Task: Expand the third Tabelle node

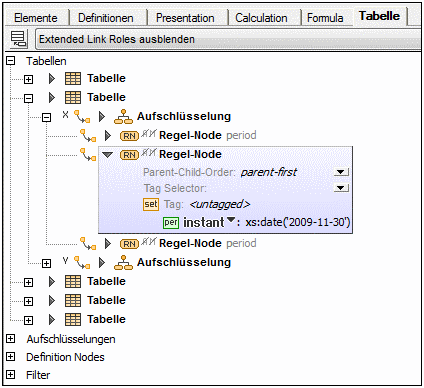Action: (x=29, y=282)
